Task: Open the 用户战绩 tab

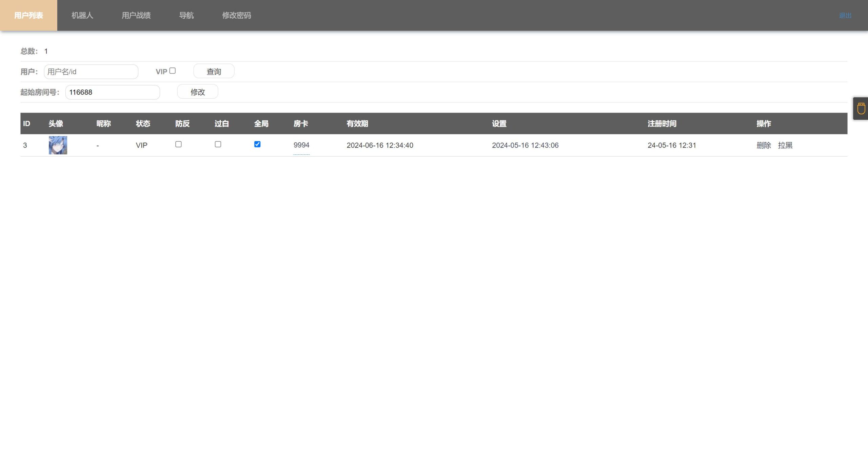Action: click(x=136, y=15)
